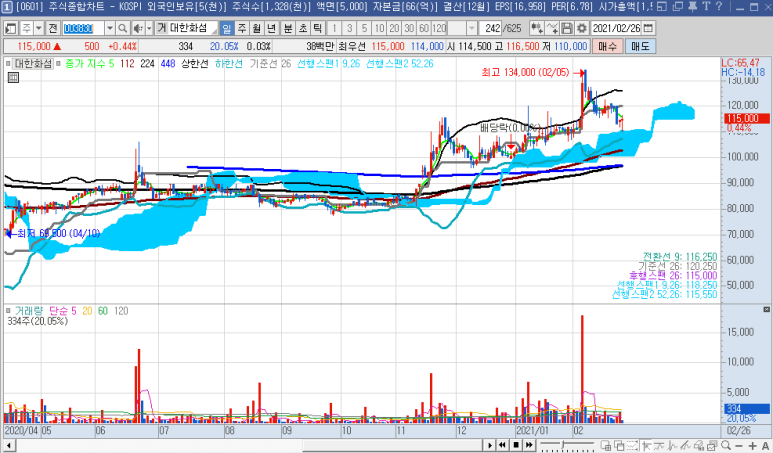The height and width of the screenshot is (453, 773).
Task: Switch chart to 주 (weekly) period
Action: pyautogui.click(x=243, y=28)
